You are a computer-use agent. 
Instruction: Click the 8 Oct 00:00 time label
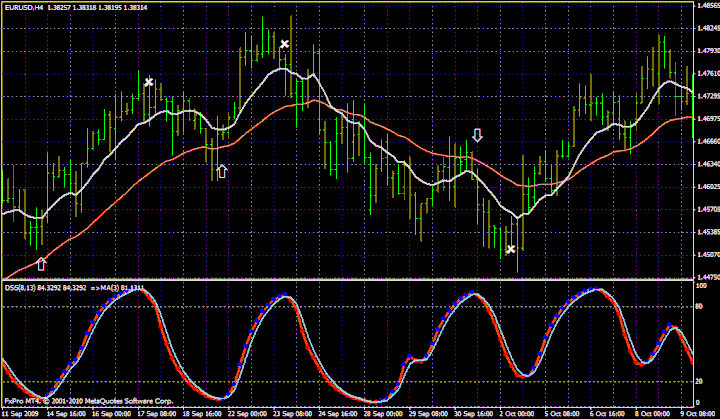click(x=652, y=413)
